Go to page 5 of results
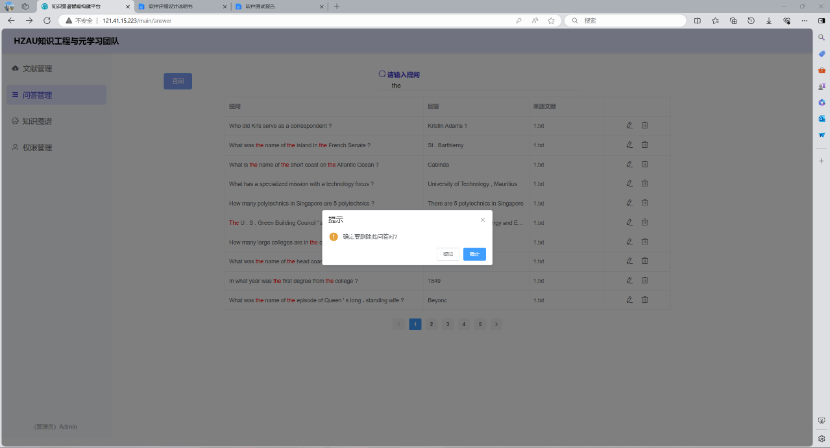The height and width of the screenshot is (448, 830). click(x=480, y=324)
